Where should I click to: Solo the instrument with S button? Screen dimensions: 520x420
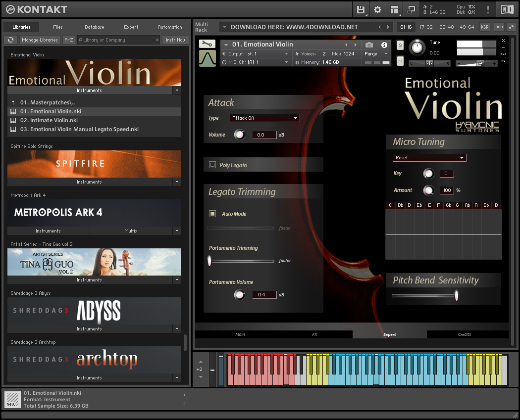pos(400,46)
